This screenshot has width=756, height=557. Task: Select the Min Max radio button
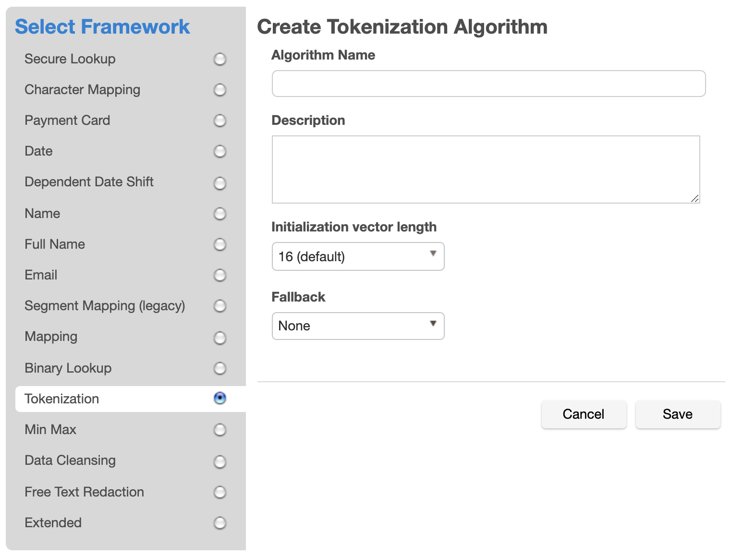[x=220, y=430]
